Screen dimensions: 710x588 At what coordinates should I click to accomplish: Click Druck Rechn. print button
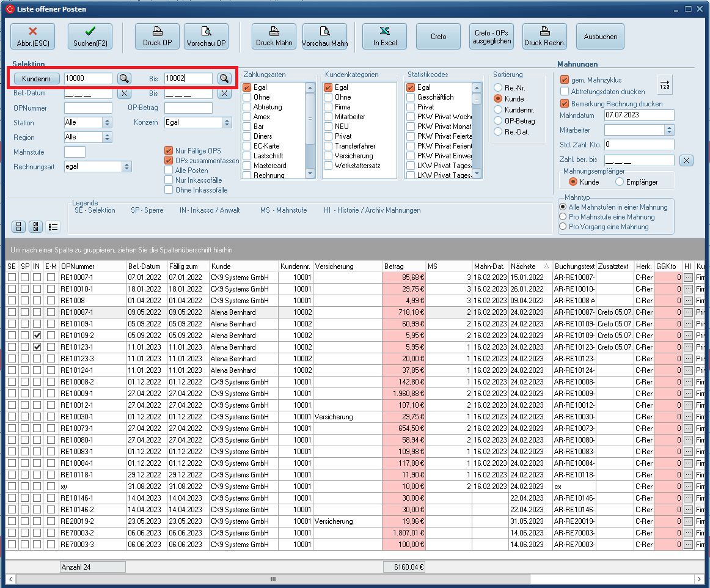pos(545,37)
